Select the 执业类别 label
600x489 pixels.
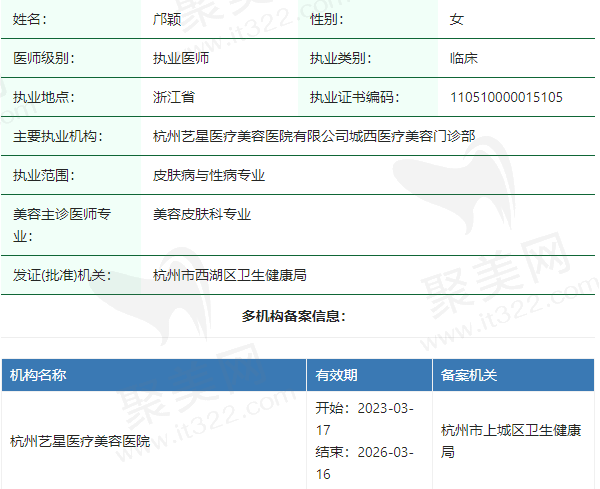340,58
